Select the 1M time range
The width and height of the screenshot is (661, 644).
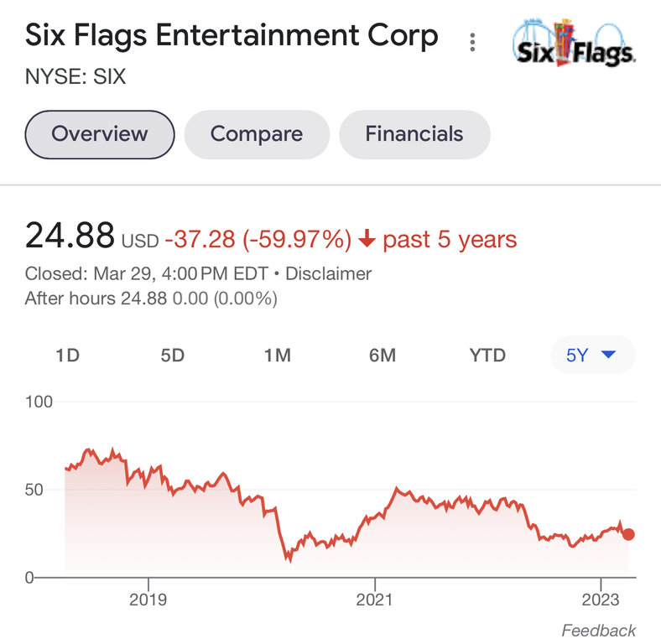click(x=277, y=356)
